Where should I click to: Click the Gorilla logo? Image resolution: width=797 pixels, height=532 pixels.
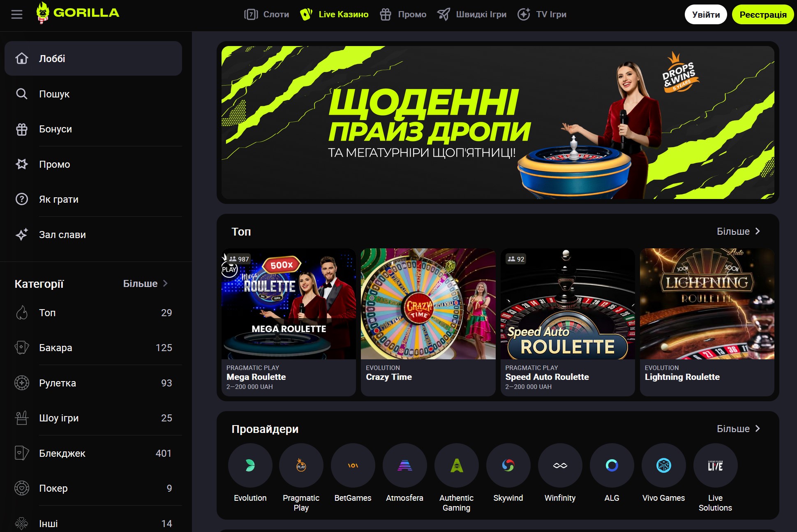click(78, 13)
